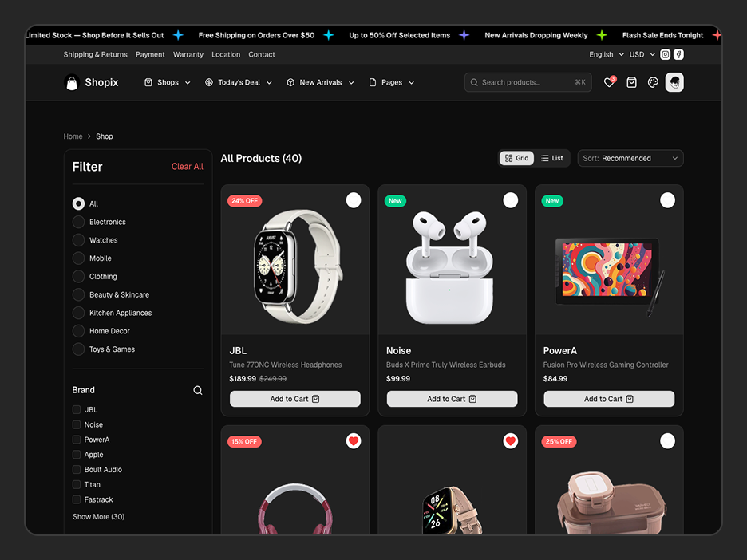Image resolution: width=747 pixels, height=560 pixels.
Task: Open the theme palette icon
Action: tap(653, 82)
